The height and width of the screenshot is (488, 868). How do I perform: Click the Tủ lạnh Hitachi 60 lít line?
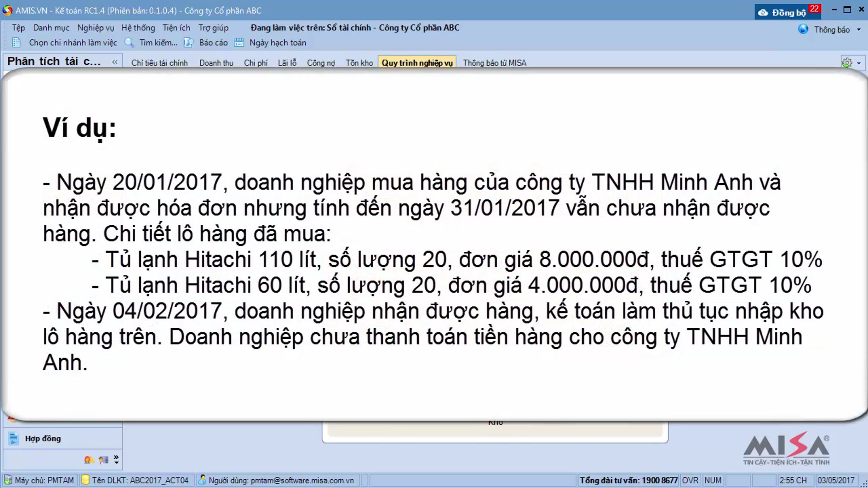click(452, 285)
